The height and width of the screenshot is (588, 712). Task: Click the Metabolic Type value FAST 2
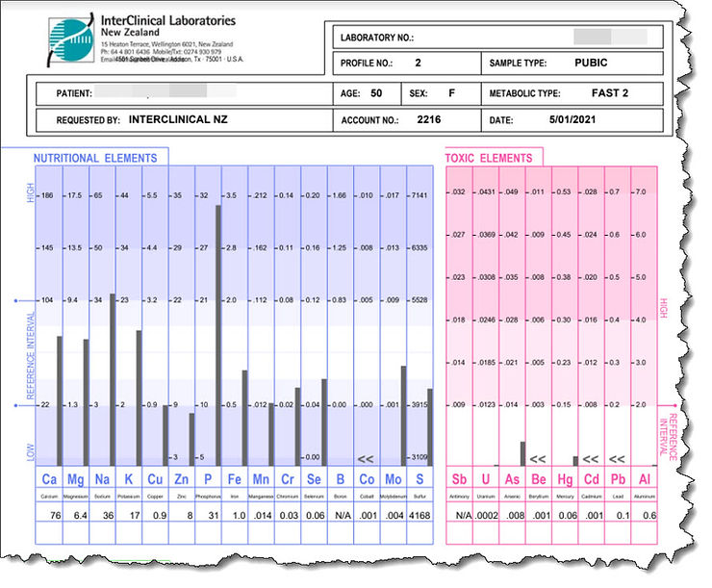(610, 94)
